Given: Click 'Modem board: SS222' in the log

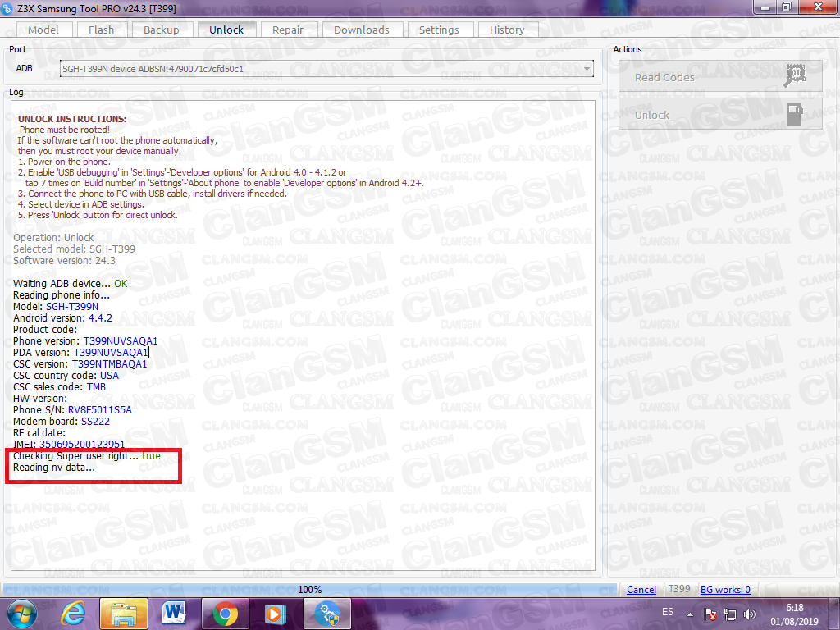Looking at the screenshot, I should 62,421.
